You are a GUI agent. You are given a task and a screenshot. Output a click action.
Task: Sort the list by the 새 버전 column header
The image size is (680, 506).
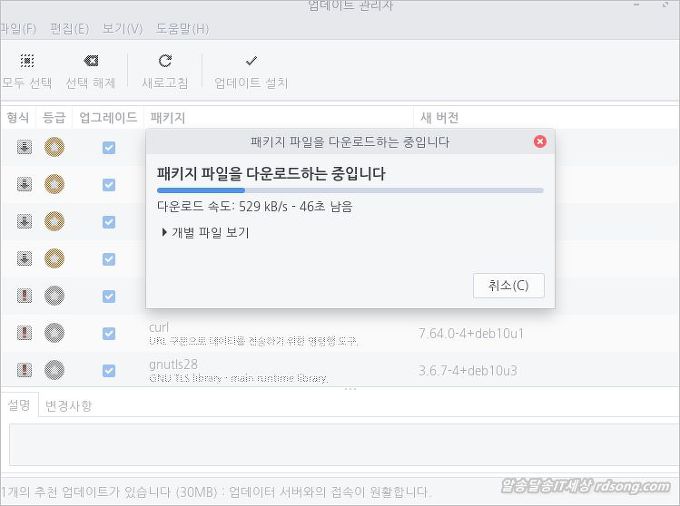point(440,118)
